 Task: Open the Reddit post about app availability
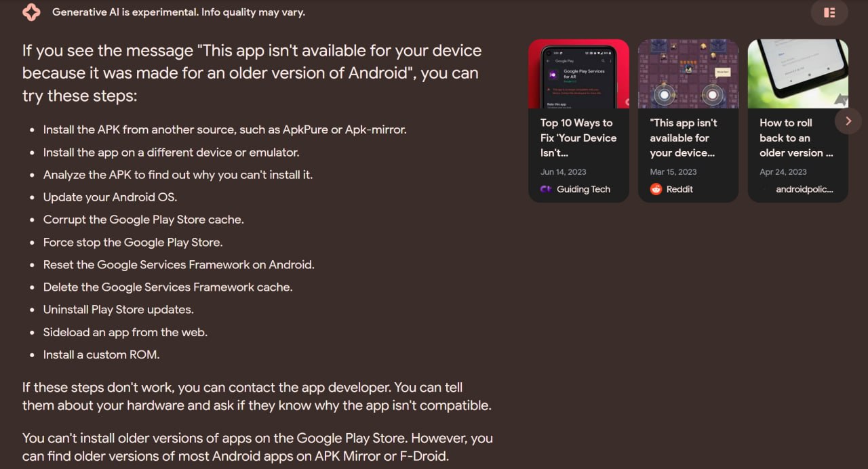(687, 138)
